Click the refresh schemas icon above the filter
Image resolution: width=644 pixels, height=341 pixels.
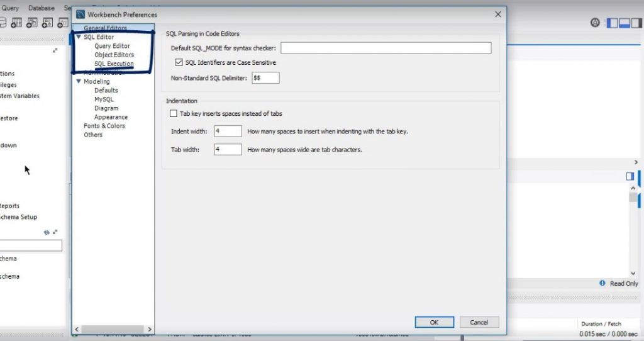(x=47, y=232)
